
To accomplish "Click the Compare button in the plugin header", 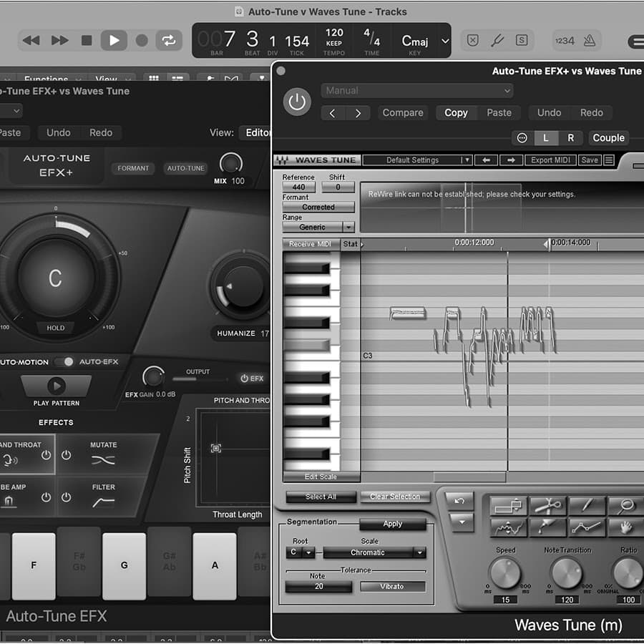I will pos(402,112).
